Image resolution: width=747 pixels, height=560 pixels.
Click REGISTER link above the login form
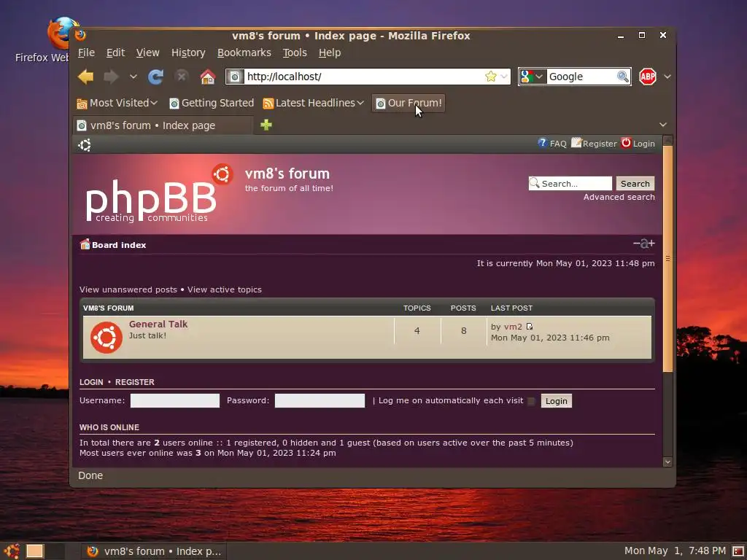134,382
